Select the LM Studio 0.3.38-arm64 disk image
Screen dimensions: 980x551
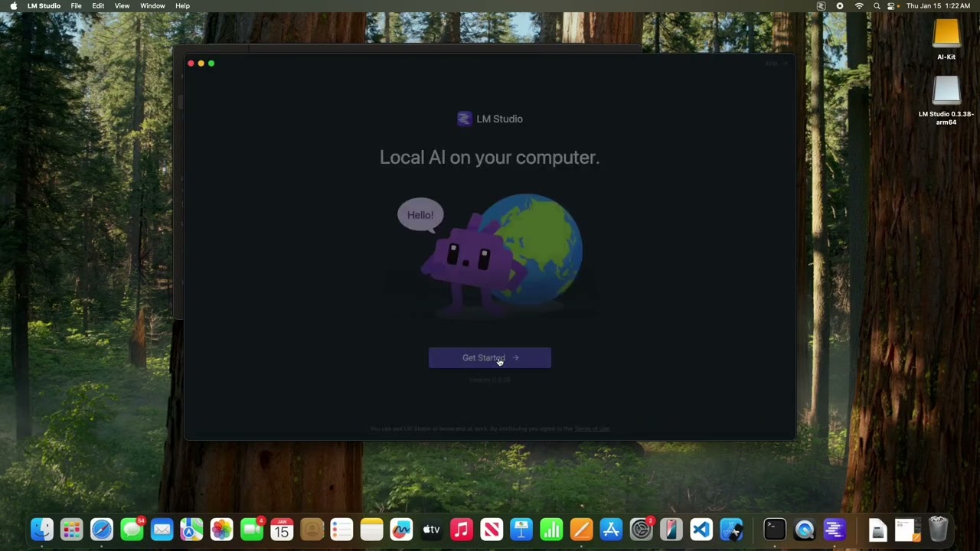click(946, 100)
